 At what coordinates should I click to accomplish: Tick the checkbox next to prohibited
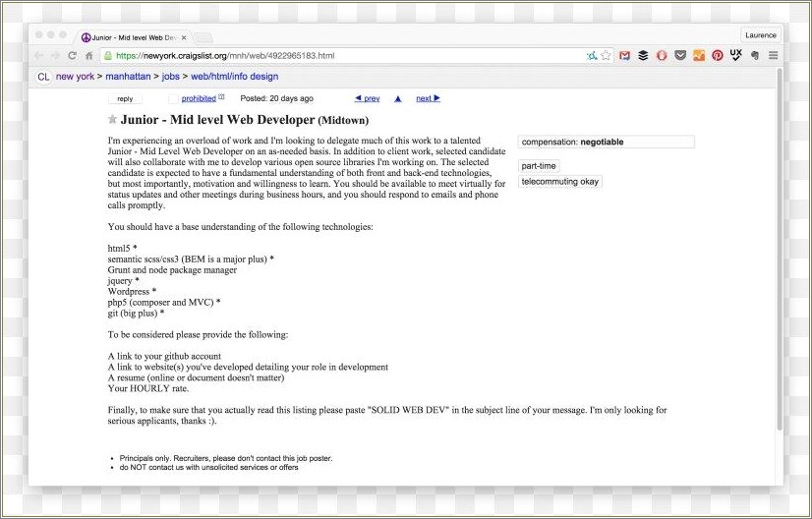(x=173, y=98)
